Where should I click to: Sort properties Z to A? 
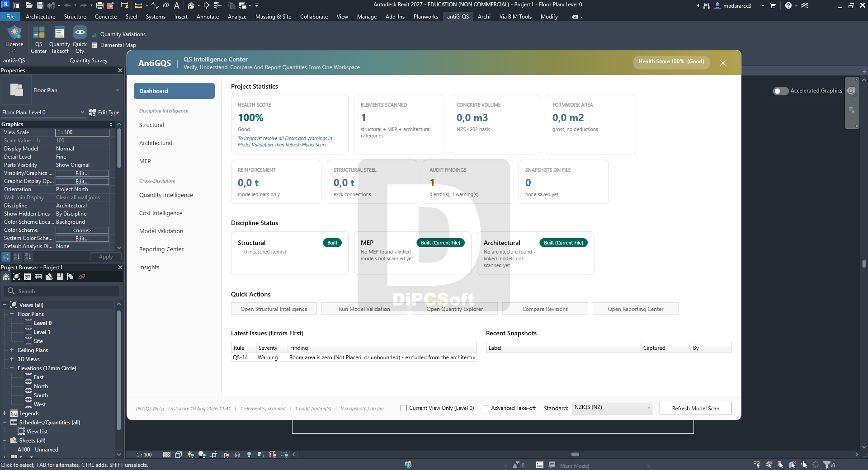coord(28,257)
